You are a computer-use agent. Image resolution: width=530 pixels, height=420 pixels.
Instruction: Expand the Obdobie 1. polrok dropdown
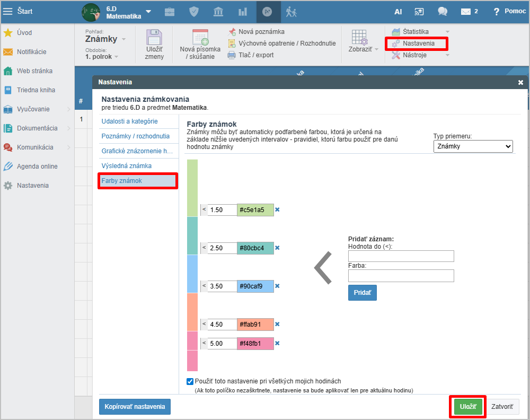(102, 56)
